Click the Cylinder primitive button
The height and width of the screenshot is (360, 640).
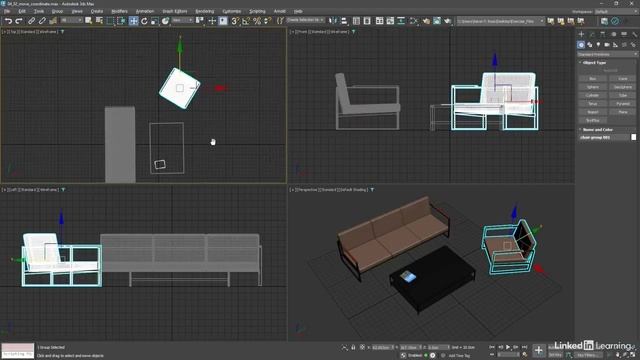pyautogui.click(x=593, y=95)
